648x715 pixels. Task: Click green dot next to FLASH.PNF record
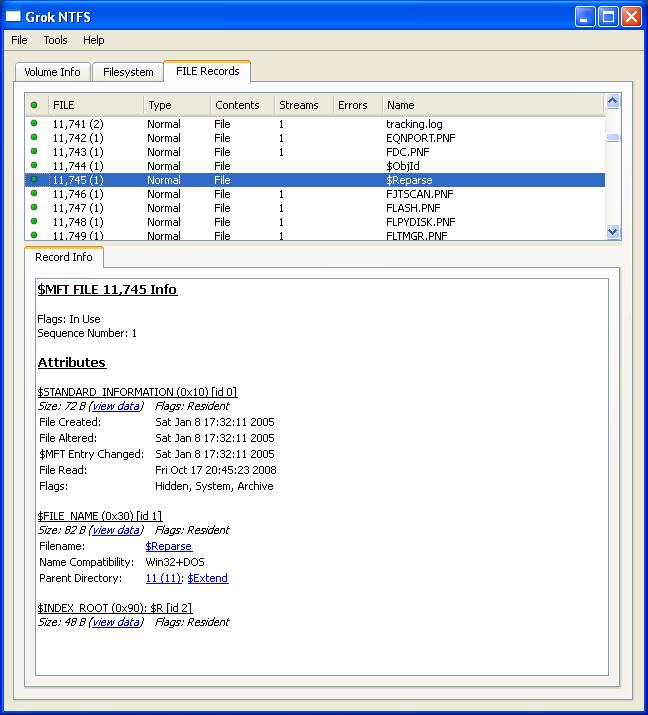(x=34, y=208)
